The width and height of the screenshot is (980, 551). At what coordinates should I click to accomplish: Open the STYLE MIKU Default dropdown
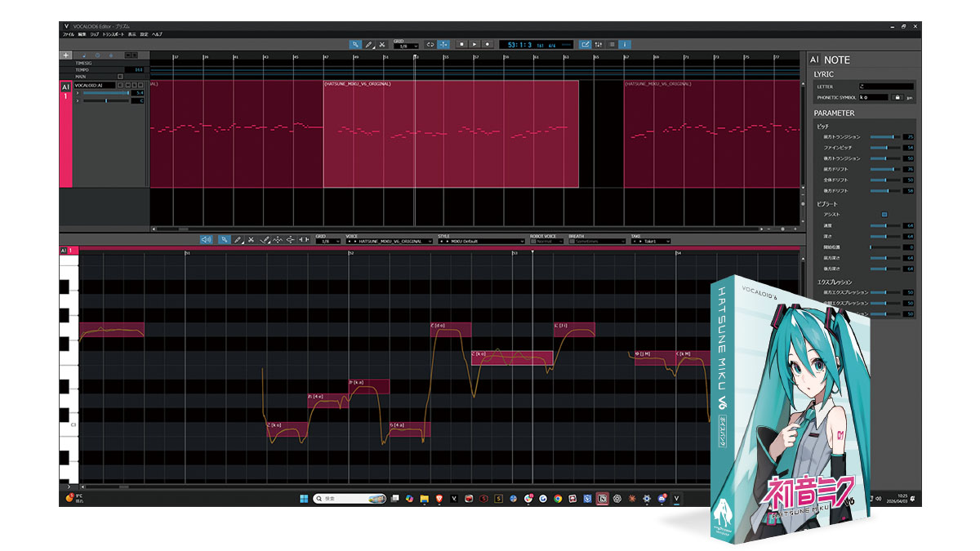(481, 242)
